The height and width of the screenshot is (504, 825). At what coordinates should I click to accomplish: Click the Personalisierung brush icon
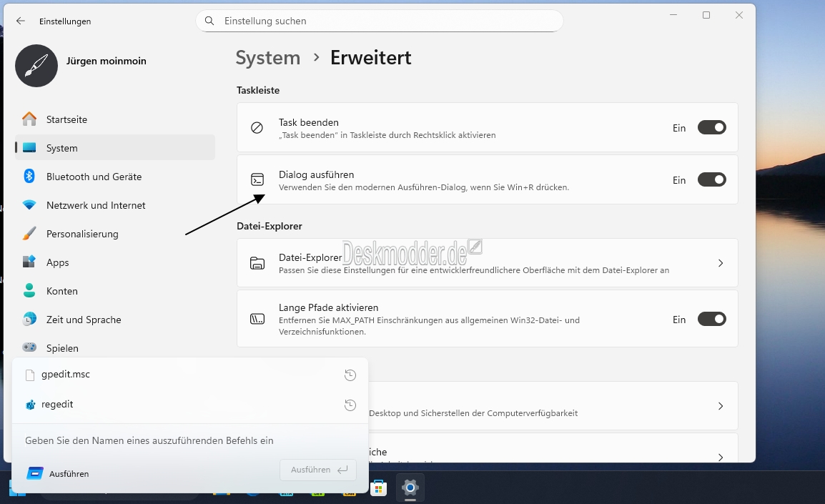pos(29,234)
